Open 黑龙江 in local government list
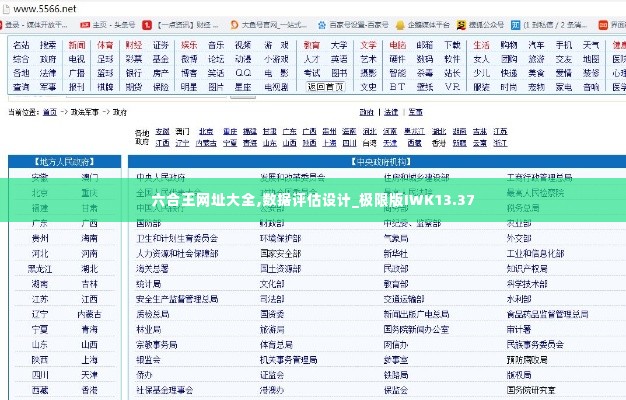Image resolution: width=626 pixels, height=400 pixels. pyautogui.click(x=40, y=269)
